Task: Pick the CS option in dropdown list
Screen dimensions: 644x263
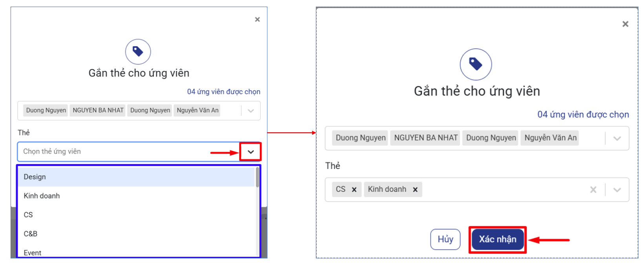Action: tap(28, 215)
